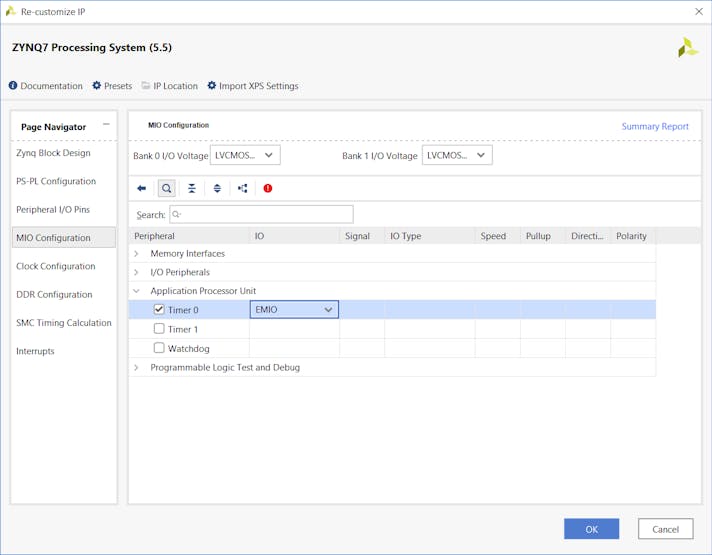Click the Speed column header

[498, 236]
